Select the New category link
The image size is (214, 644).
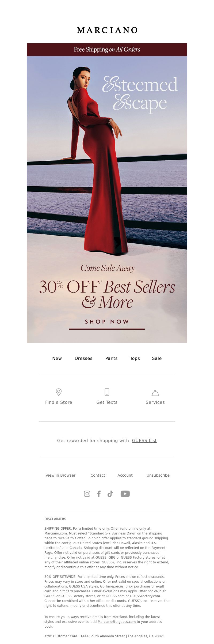pos(57,358)
